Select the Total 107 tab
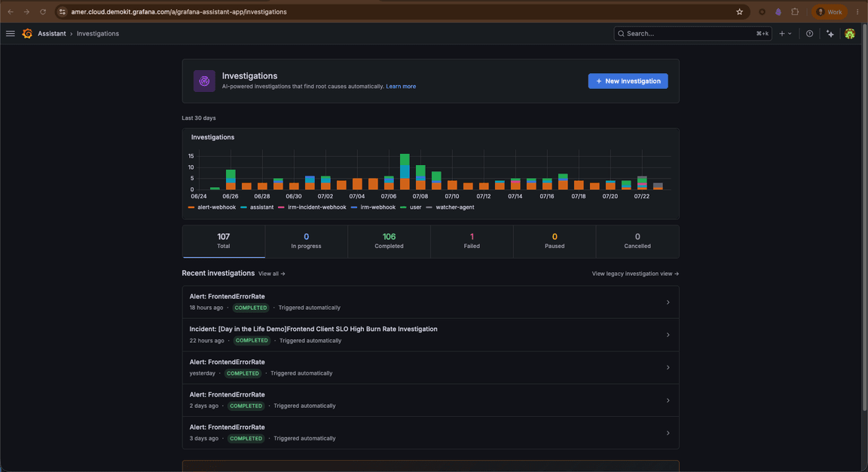Image resolution: width=868 pixels, height=472 pixels. [224, 241]
